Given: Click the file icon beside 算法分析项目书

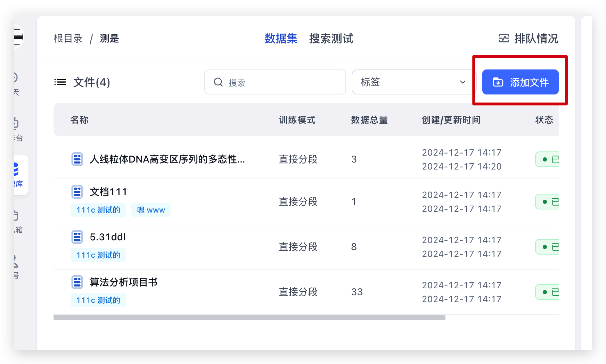Looking at the screenshot, I should click(77, 282).
